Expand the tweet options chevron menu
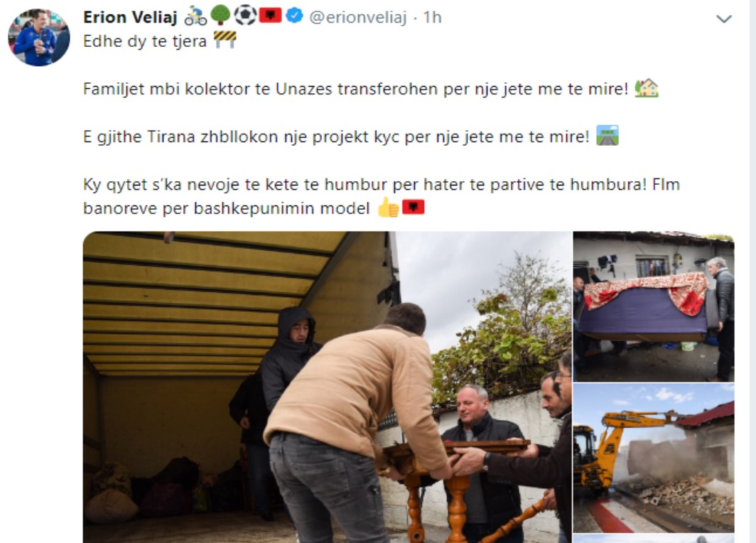756x543 pixels. 724,18
